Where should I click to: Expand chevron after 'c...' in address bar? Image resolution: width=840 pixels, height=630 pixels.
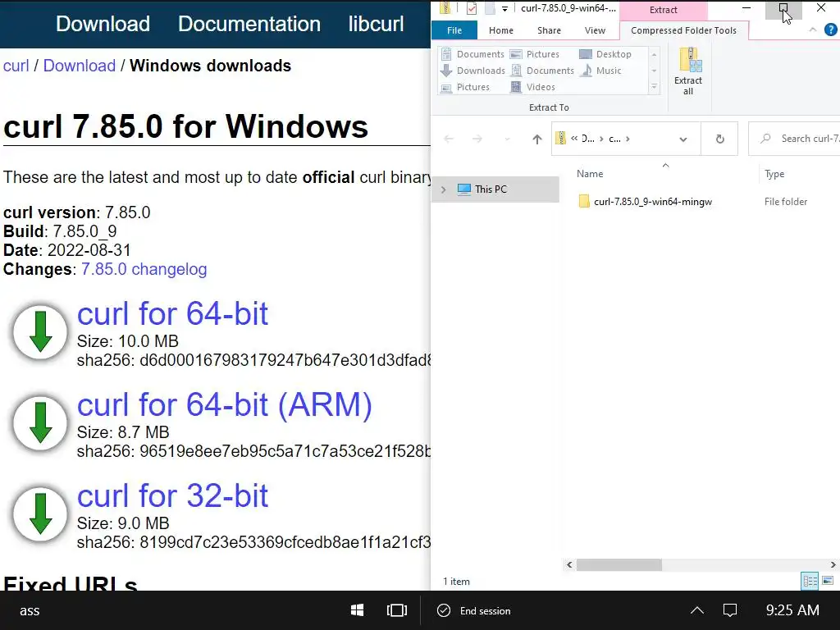pos(628,139)
